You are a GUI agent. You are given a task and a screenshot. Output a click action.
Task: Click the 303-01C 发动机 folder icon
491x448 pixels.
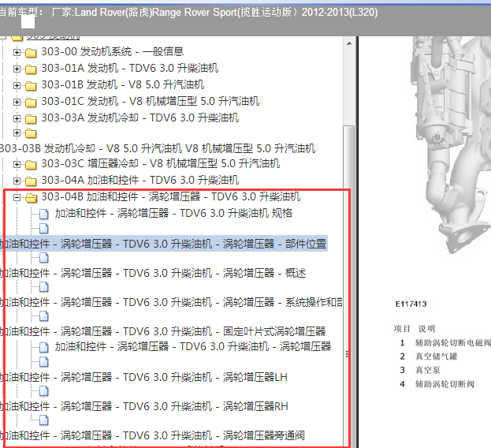31,103
